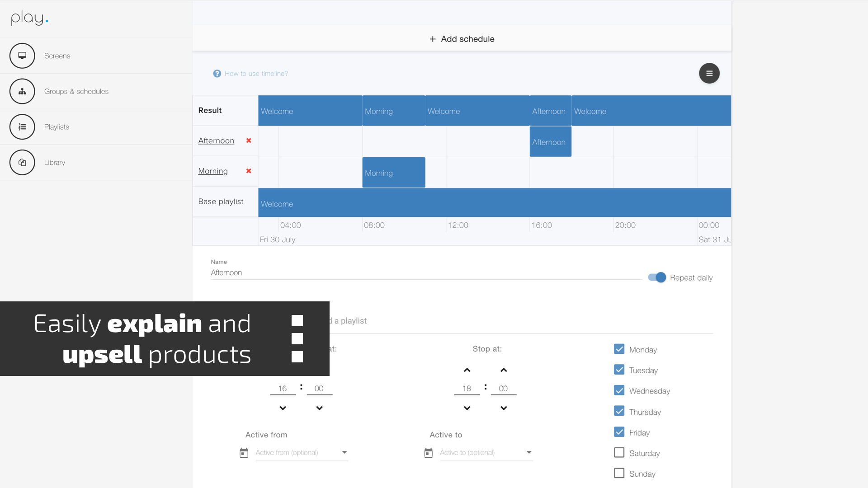Open the Library icon
The height and width of the screenshot is (488, 868).
point(22,162)
